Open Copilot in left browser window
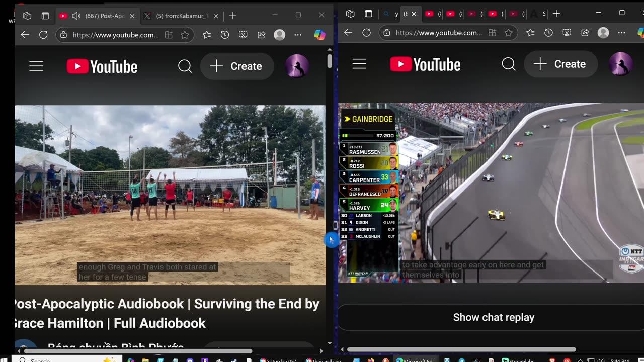 coord(319,35)
